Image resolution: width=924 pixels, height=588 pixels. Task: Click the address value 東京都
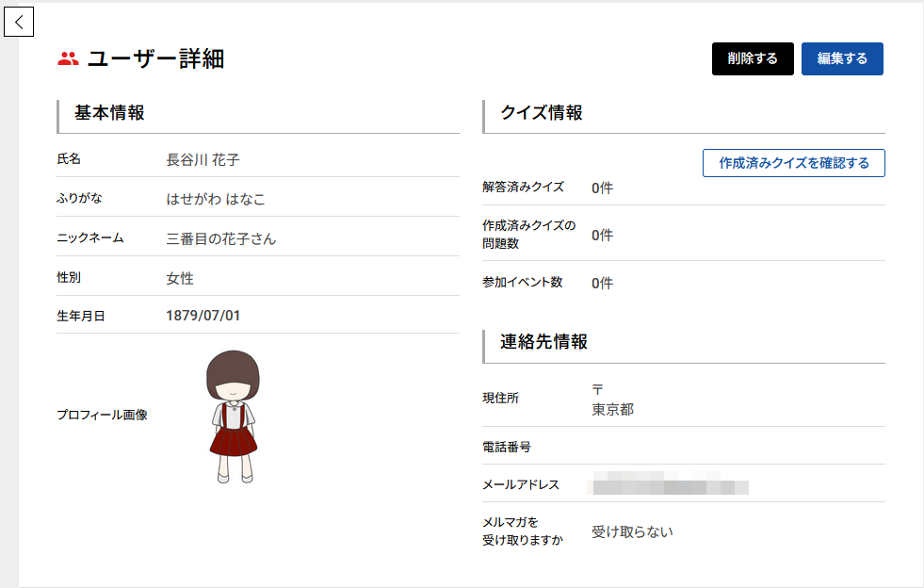612,410
